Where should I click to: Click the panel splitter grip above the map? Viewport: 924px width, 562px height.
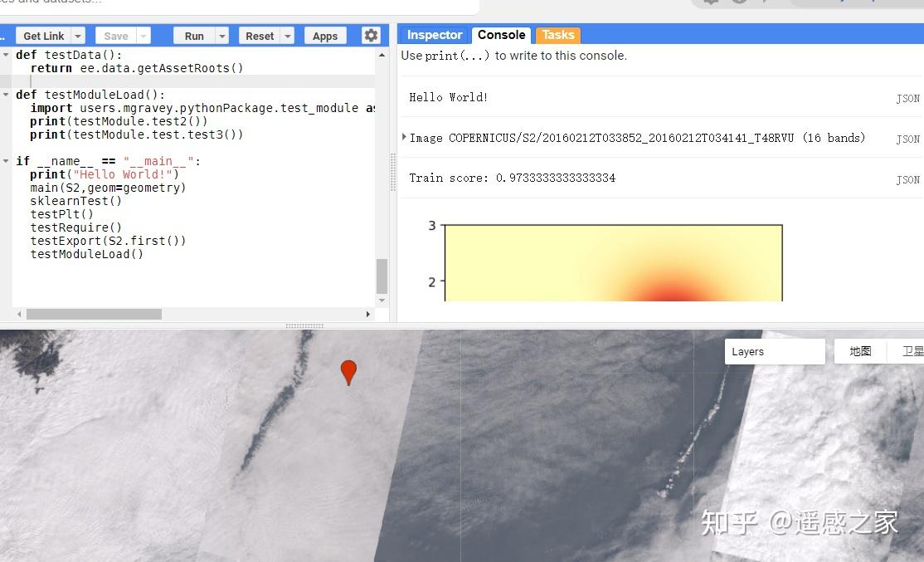pos(304,327)
